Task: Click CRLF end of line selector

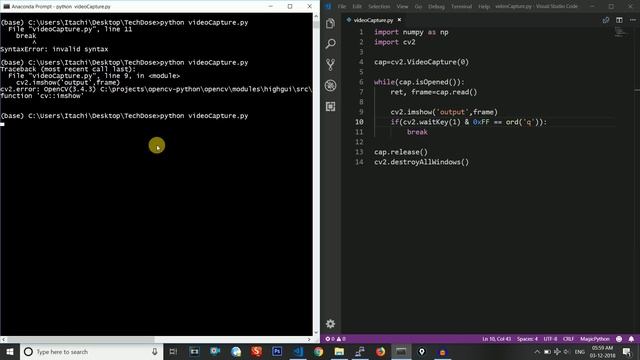Action: coord(568,339)
